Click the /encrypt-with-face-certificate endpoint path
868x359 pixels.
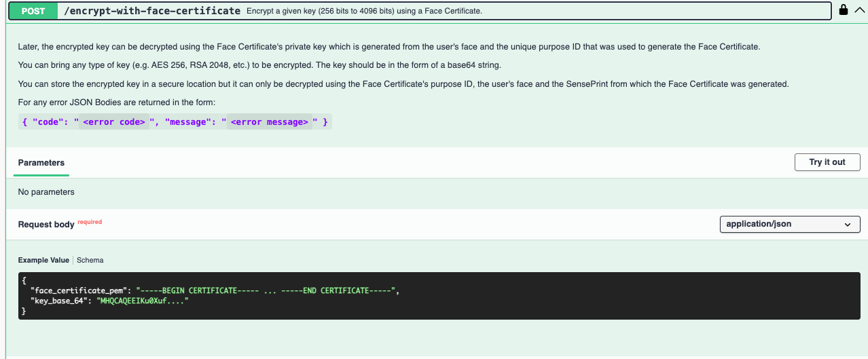(152, 11)
